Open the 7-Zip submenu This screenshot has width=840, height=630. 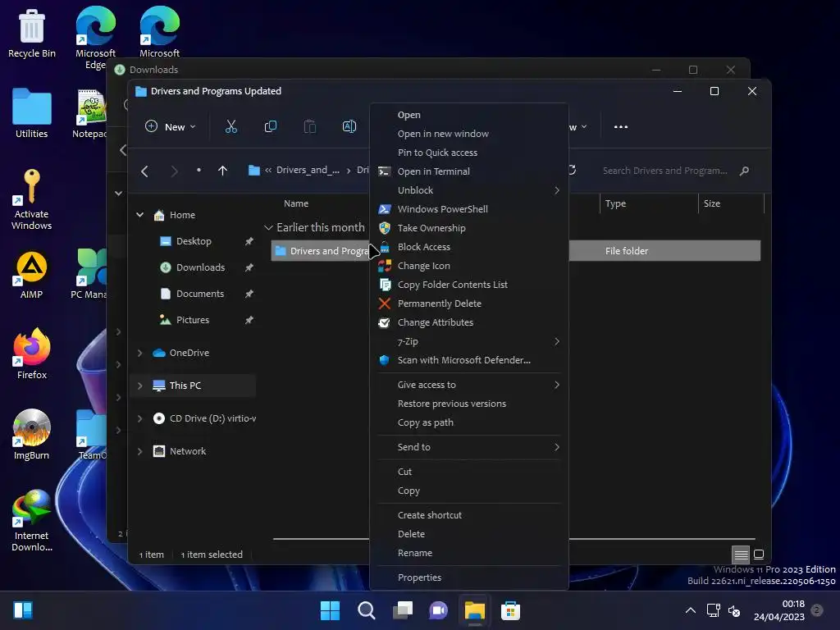468,341
